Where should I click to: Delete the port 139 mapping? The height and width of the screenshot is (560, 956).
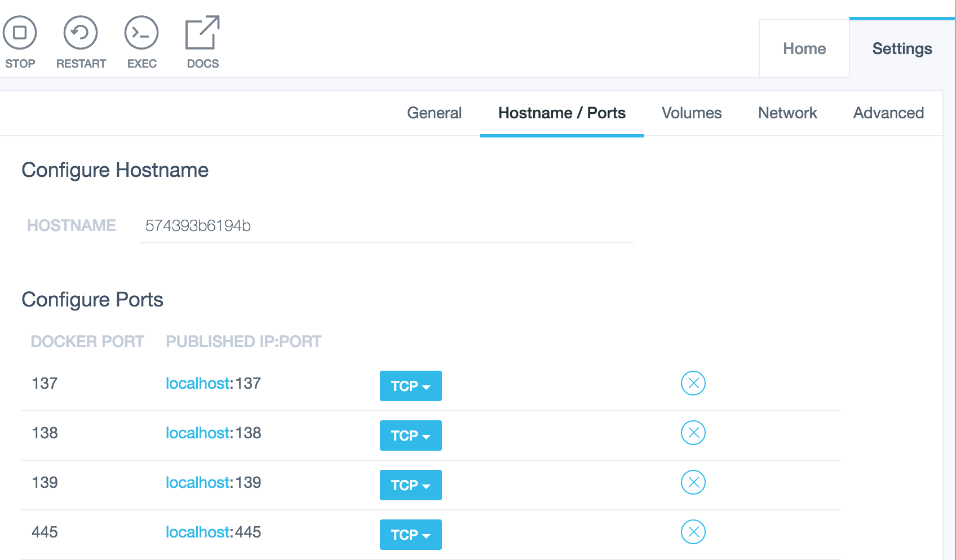point(693,482)
